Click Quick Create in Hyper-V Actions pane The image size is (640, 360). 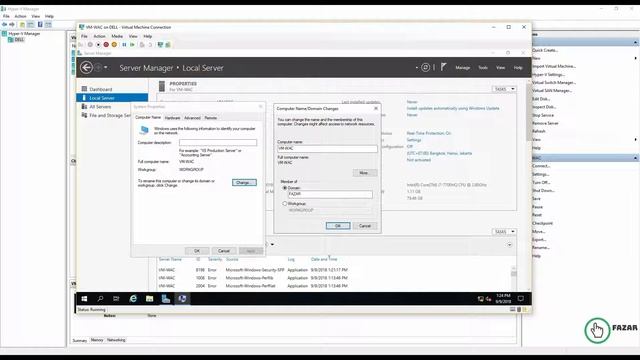tap(545, 50)
